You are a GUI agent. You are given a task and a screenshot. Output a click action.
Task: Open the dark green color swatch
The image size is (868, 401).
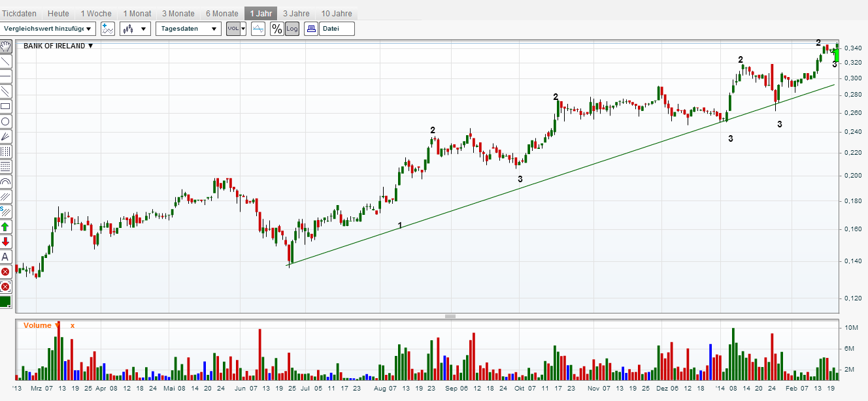click(5, 302)
